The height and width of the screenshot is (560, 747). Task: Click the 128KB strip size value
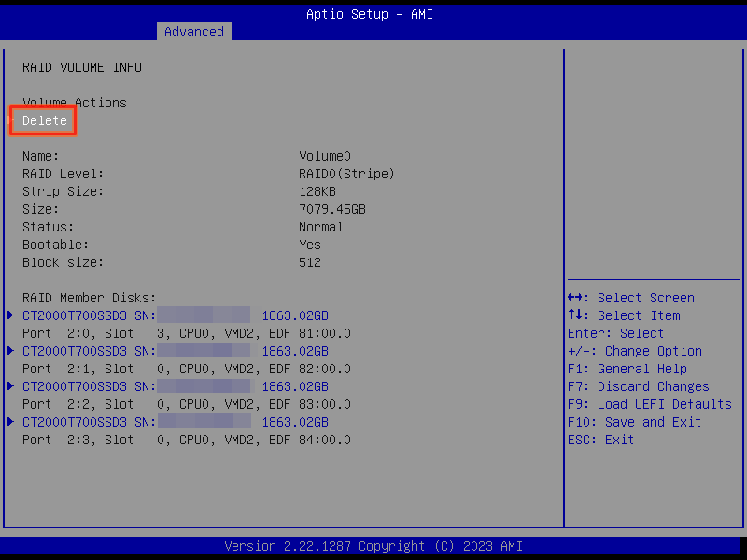tap(317, 191)
